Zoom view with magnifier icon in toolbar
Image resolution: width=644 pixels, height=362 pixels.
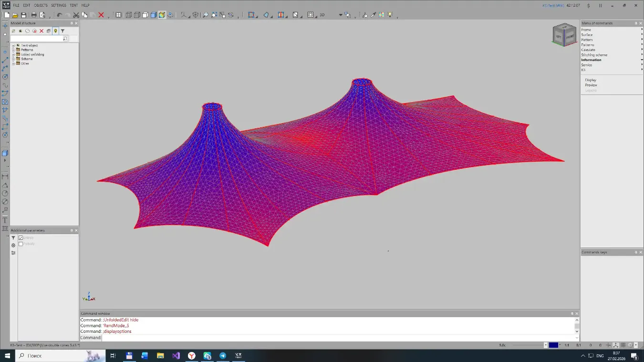coord(206,15)
